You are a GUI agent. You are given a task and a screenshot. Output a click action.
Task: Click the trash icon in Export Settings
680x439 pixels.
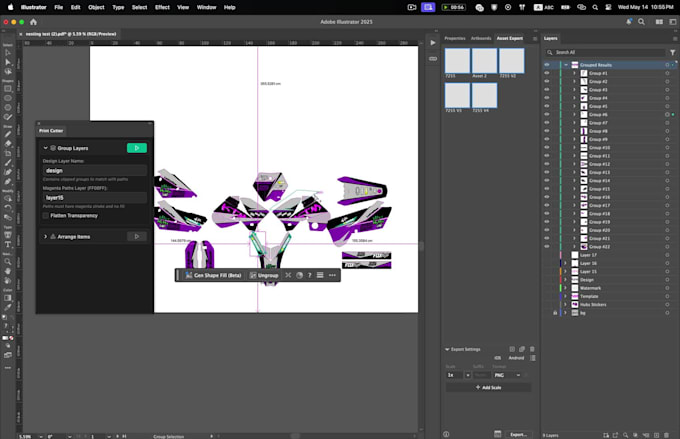[532, 349]
